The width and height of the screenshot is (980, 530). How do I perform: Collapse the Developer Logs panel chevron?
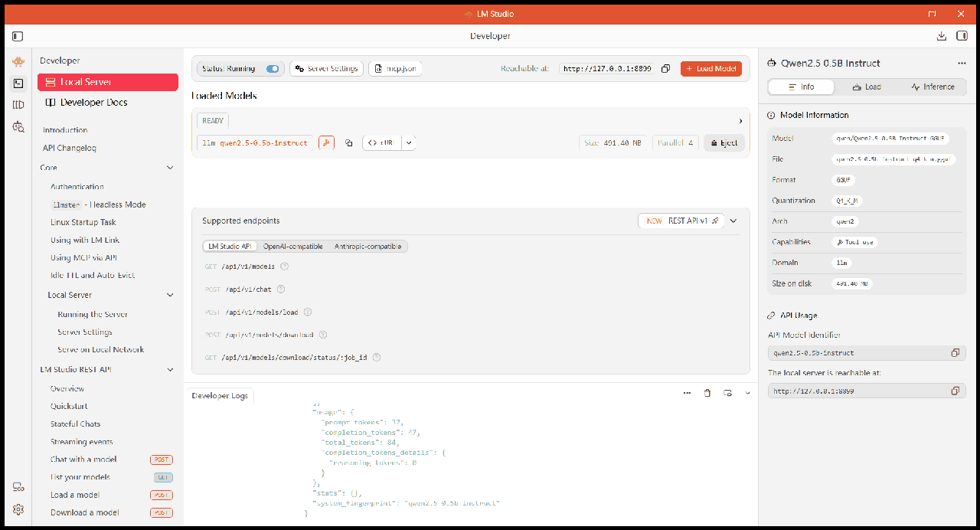pos(747,393)
